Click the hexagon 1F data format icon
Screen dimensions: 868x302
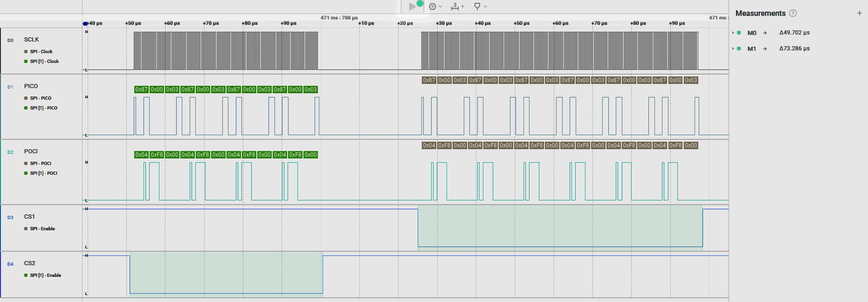pos(432,7)
